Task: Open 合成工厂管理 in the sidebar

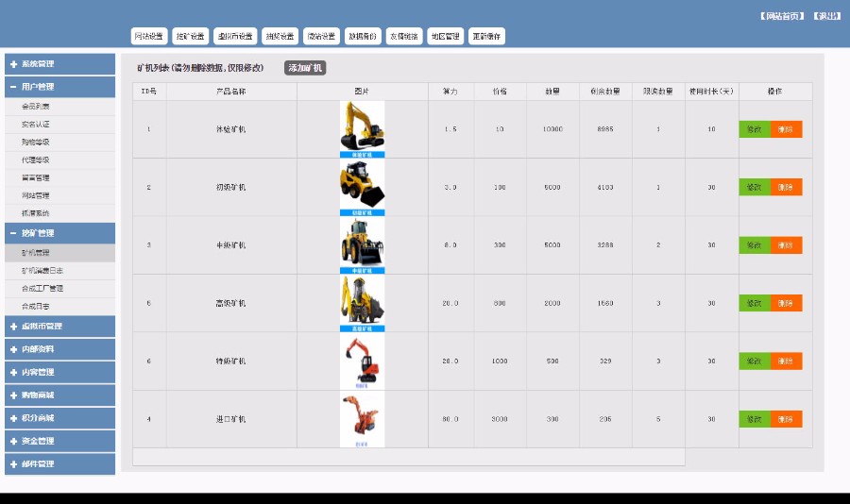Action: pyautogui.click(x=60, y=289)
